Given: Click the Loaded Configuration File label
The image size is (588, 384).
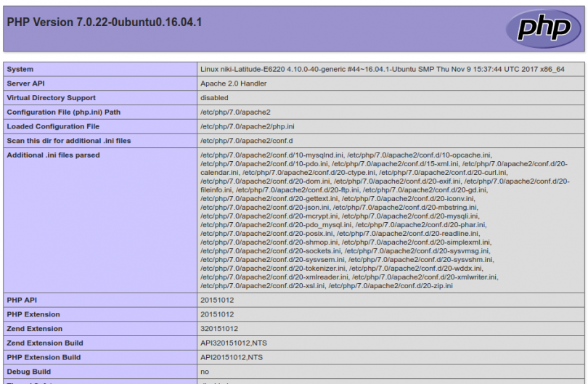Looking at the screenshot, I should click(x=53, y=126).
